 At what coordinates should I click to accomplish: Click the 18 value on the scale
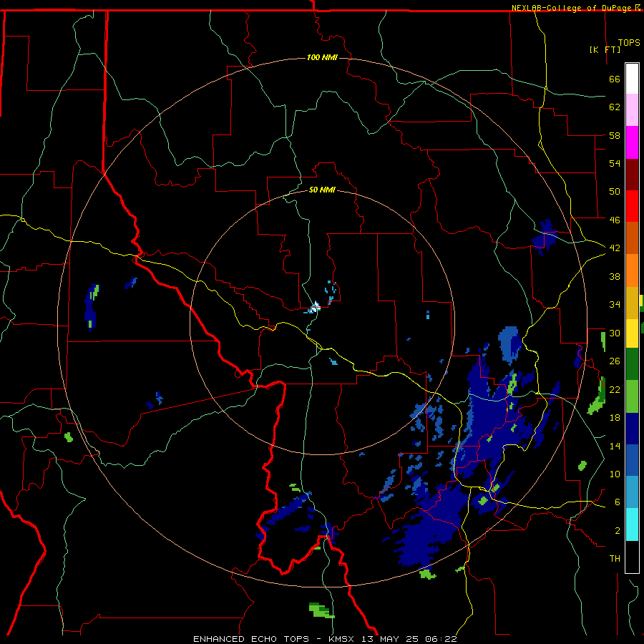point(615,418)
